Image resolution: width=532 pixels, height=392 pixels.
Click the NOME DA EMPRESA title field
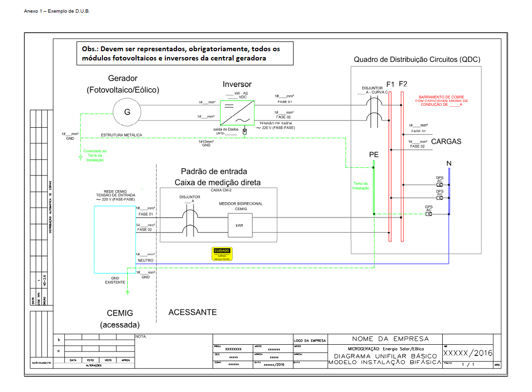[x=390, y=339]
